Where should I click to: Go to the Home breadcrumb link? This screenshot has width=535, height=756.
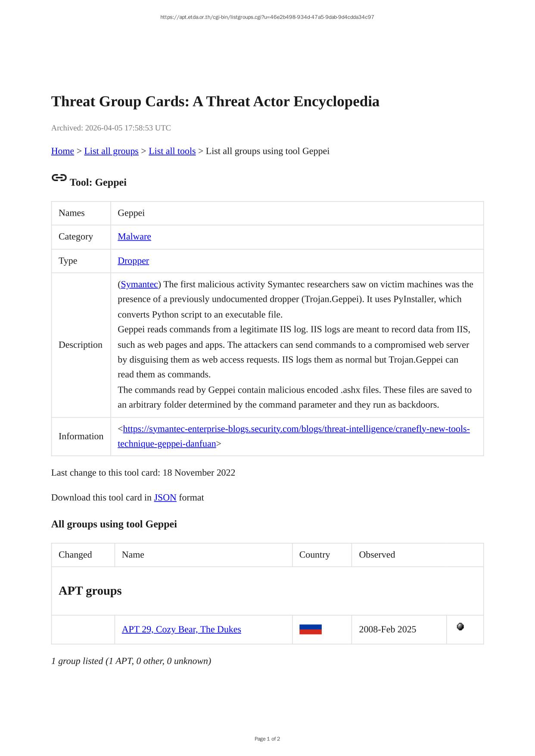point(62,151)
